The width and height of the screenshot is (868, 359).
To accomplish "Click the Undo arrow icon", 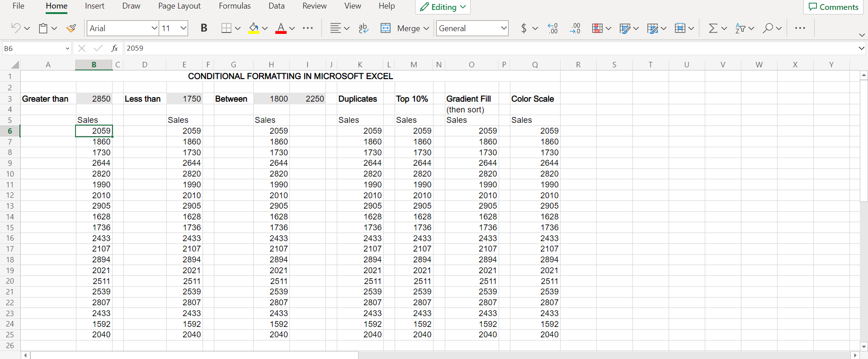I will 15,28.
